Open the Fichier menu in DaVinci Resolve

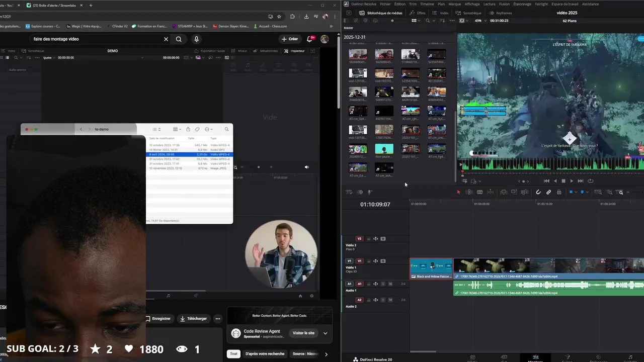pyautogui.click(x=385, y=4)
